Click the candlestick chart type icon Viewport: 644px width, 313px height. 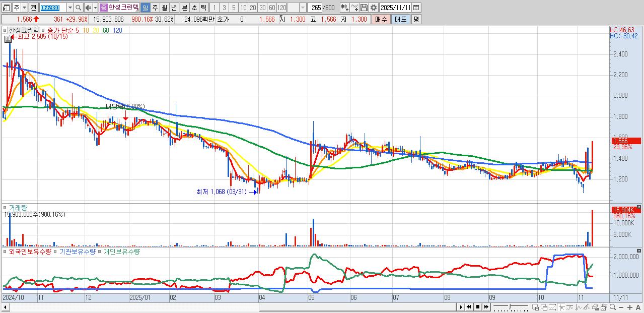tap(343, 8)
